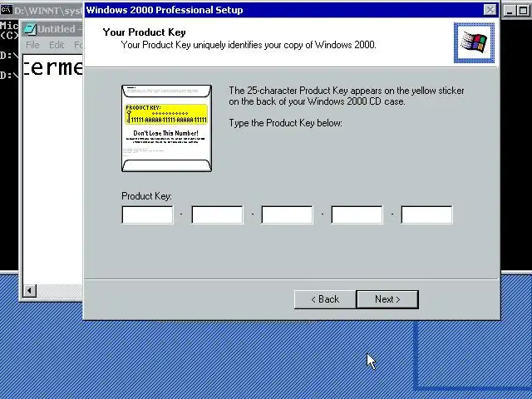Click the "Your Product Key" heading
Screen dimensions: 532x399
[x=144, y=32]
